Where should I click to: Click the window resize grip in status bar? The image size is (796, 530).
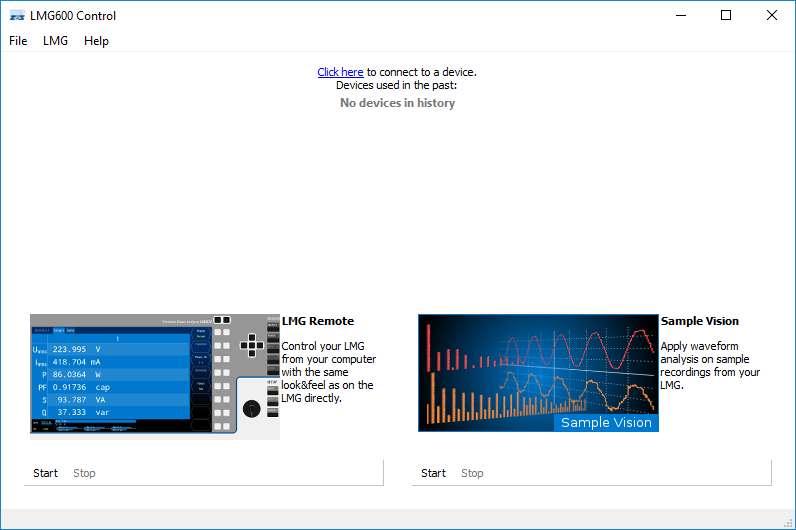[788, 523]
